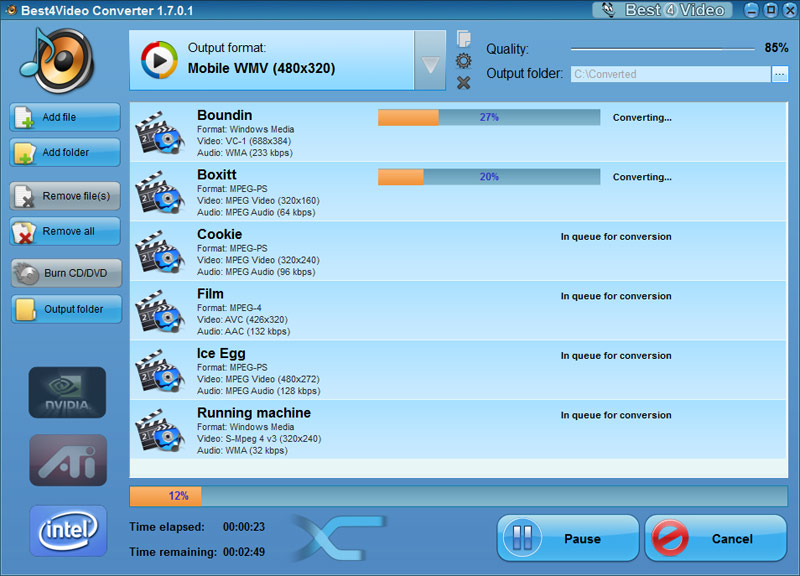Screen dimensions: 800x576
Task: Click the Best4Video logo in title bar
Action: click(x=662, y=10)
